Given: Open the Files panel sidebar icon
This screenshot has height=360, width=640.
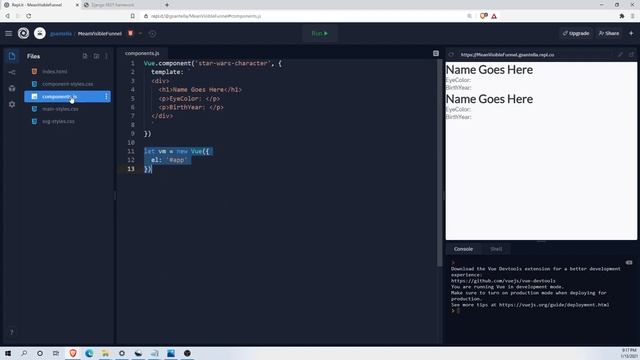Looking at the screenshot, I should 12,56.
